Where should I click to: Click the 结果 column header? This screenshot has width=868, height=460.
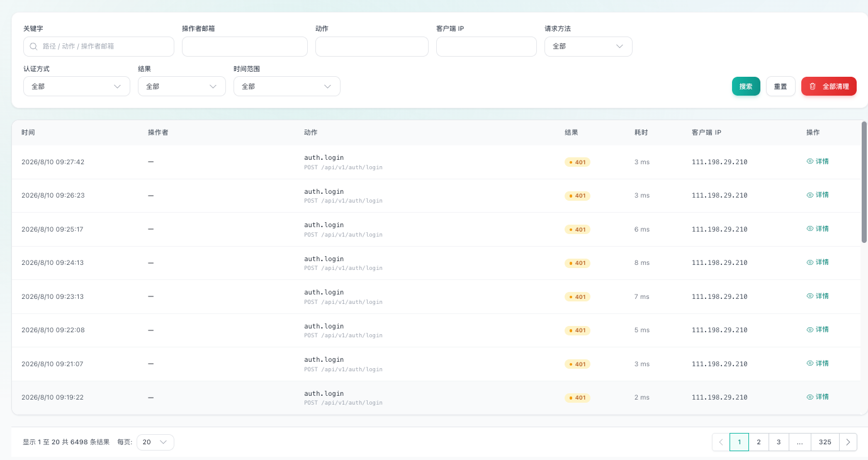point(572,133)
